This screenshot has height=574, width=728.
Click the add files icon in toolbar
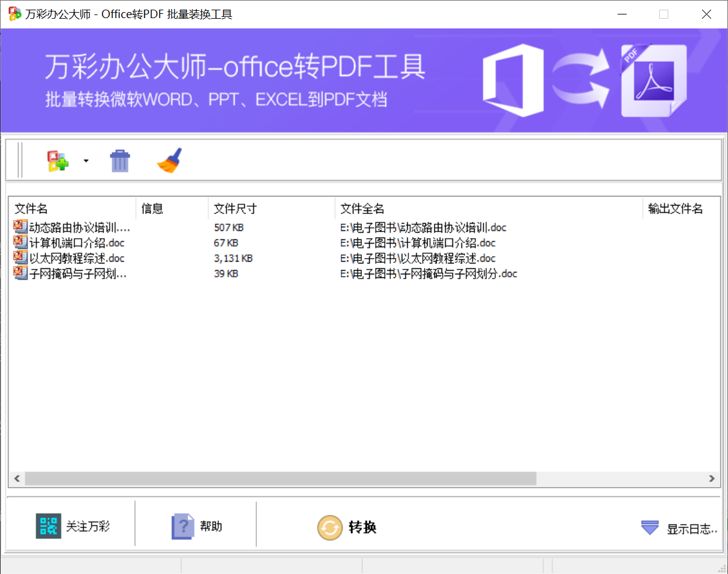point(58,161)
